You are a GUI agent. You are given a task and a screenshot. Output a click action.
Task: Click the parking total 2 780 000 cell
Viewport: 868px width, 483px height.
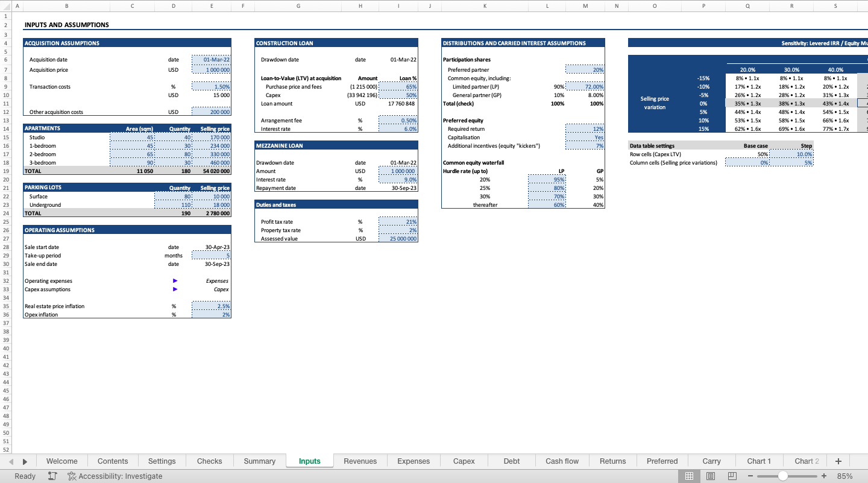tap(212, 213)
